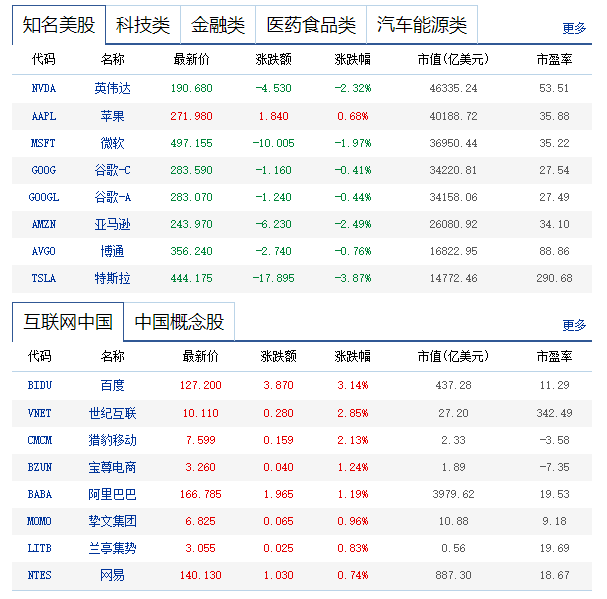Click NVDA market cap 46335.24
Viewport: 607px width, 599px height.
[453, 89]
